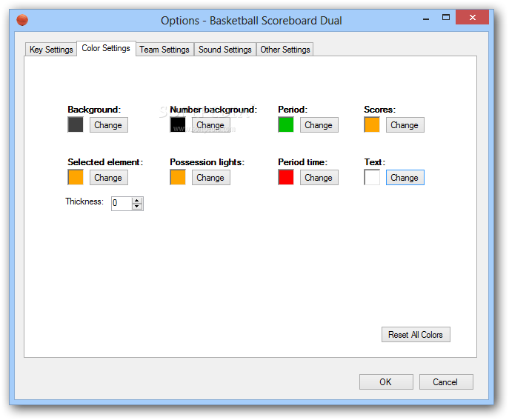Click the Number background black swatch
509x420 pixels.
coord(178,124)
